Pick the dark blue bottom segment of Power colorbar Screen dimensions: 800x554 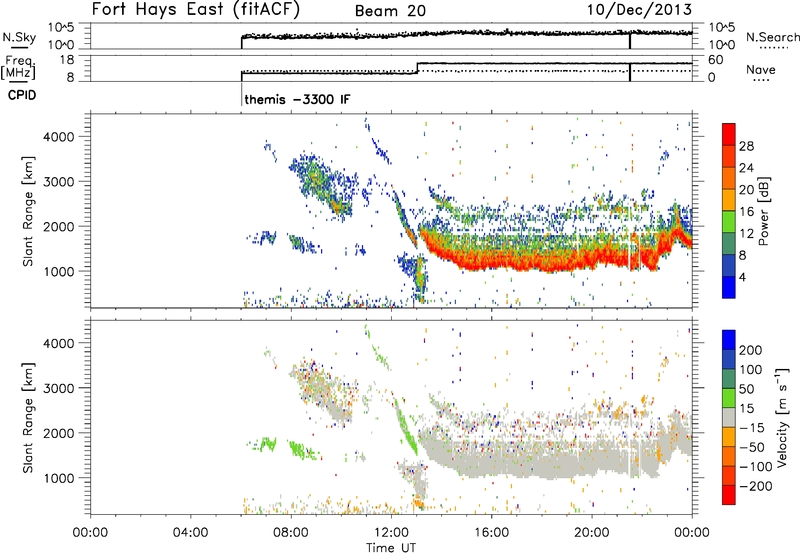pos(729,287)
